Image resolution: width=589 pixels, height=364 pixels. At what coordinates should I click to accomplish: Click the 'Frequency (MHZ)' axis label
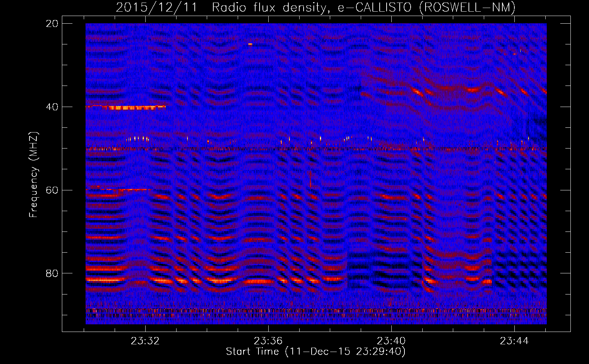click(x=33, y=175)
